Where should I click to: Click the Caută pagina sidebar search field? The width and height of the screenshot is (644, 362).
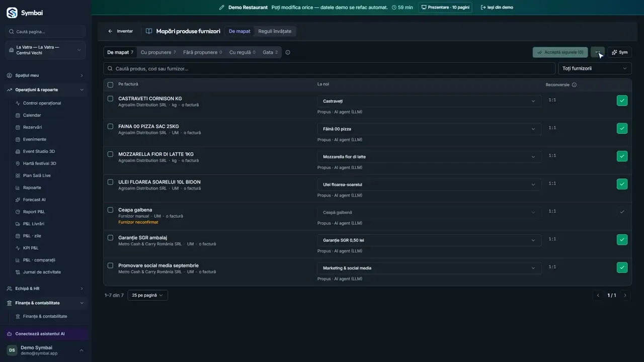coord(46,32)
